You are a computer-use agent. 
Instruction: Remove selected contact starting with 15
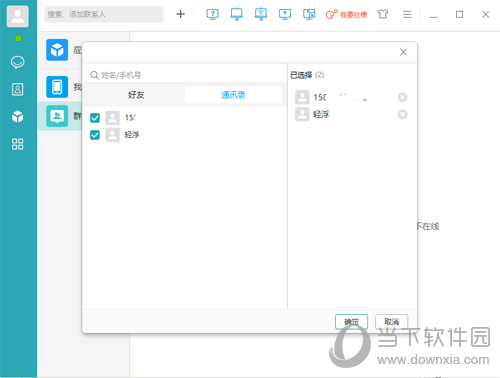(x=403, y=97)
